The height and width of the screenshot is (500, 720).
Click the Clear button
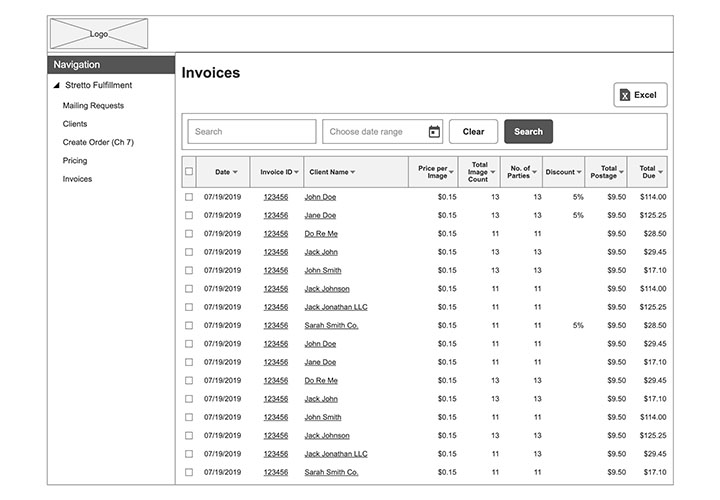[473, 132]
